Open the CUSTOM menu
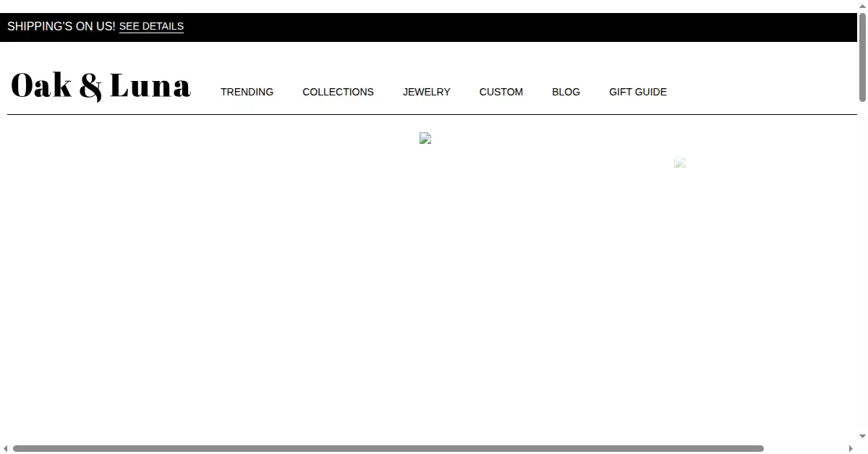 tap(501, 92)
